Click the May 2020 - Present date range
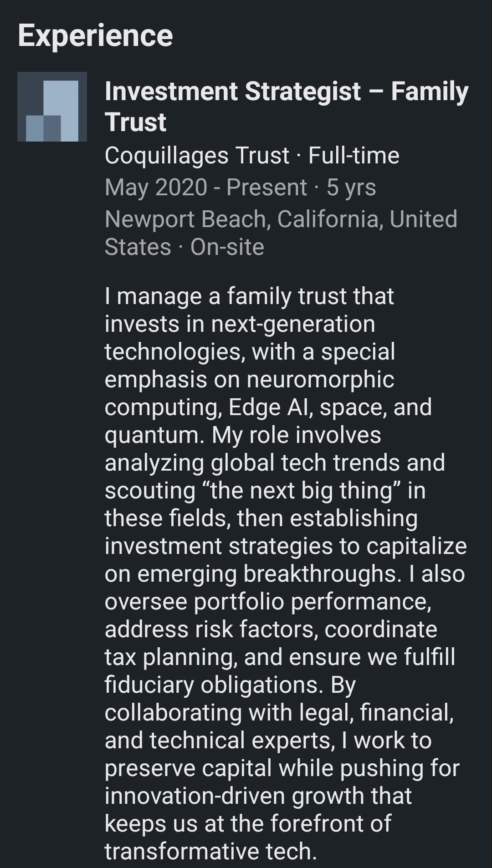This screenshot has width=492, height=868. point(205,187)
